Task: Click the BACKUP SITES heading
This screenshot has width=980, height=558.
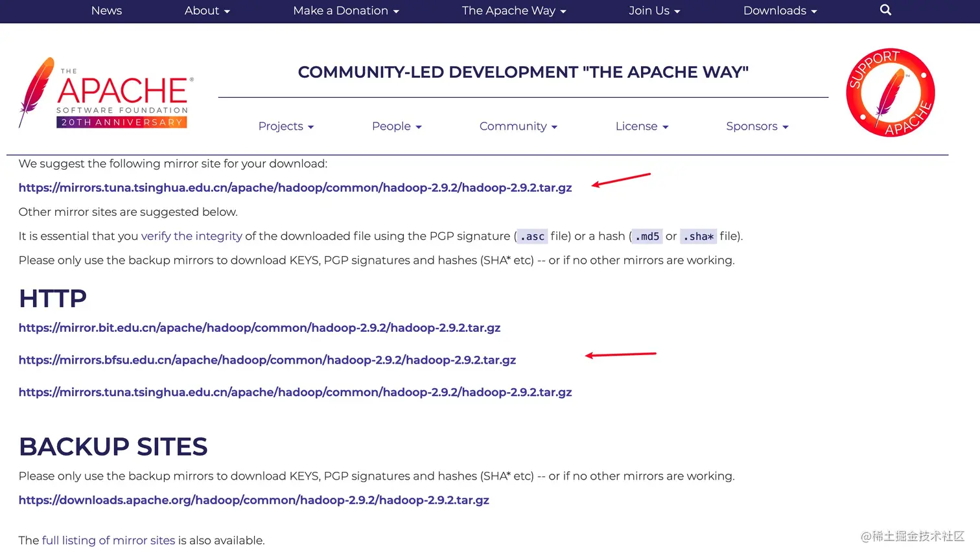Action: click(113, 447)
